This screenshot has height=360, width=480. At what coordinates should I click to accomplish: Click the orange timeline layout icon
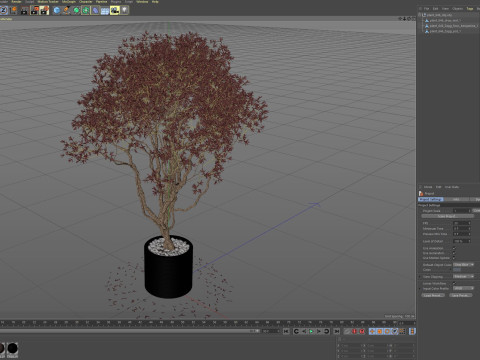(412, 331)
